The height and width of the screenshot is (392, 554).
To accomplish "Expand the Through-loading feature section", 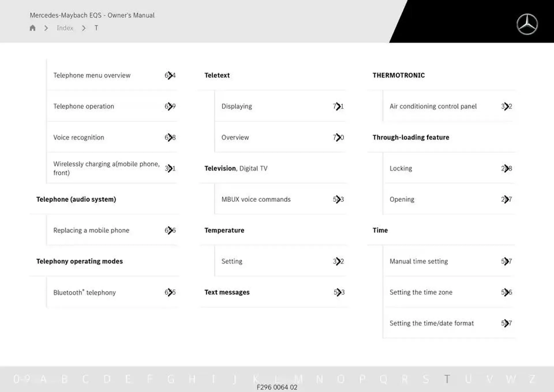I will 411,137.
